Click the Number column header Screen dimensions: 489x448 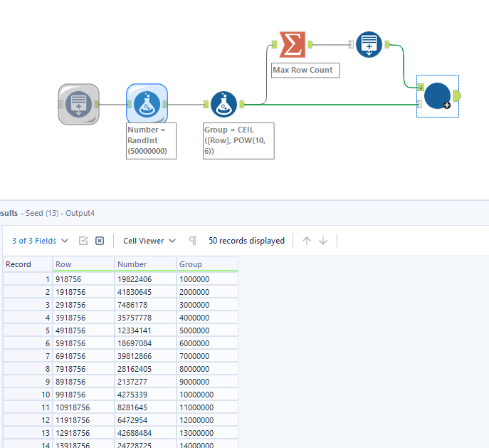(x=145, y=264)
